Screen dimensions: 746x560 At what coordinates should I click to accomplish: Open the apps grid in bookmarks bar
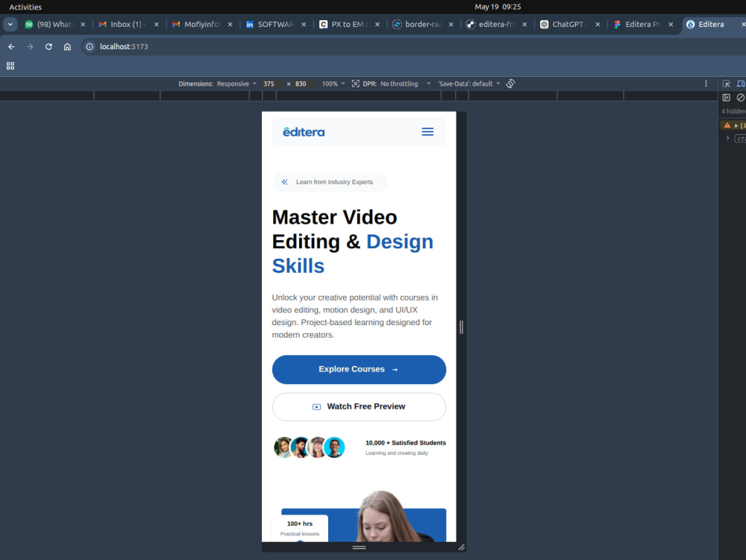10,66
